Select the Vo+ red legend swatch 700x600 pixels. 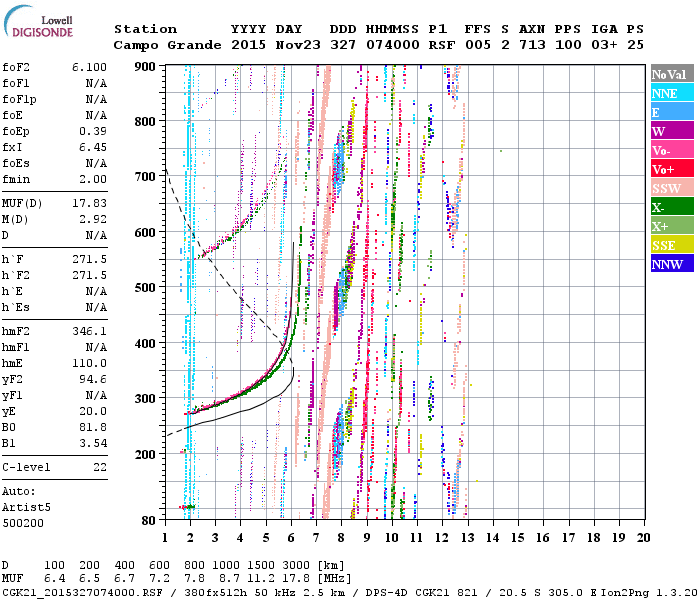coord(672,169)
